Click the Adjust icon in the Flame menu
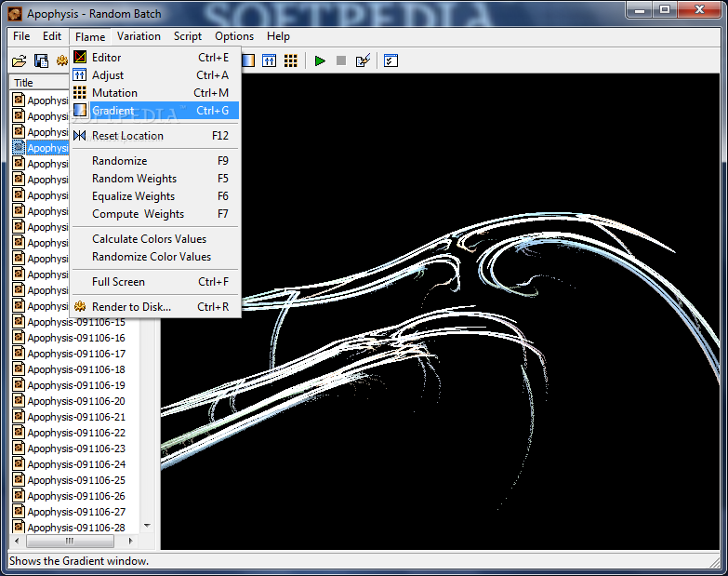 click(80, 74)
